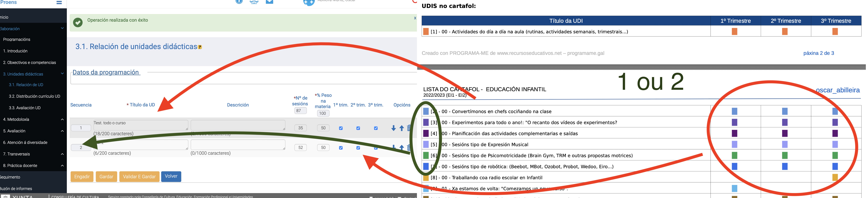Open the inbox tray icon in top bar

pyautogui.click(x=269, y=2)
